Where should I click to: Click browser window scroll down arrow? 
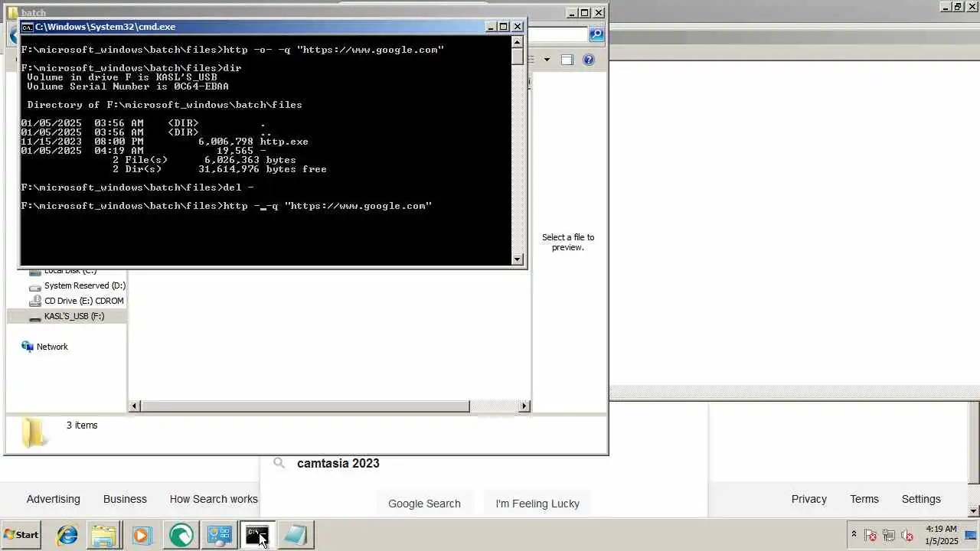[x=974, y=510]
